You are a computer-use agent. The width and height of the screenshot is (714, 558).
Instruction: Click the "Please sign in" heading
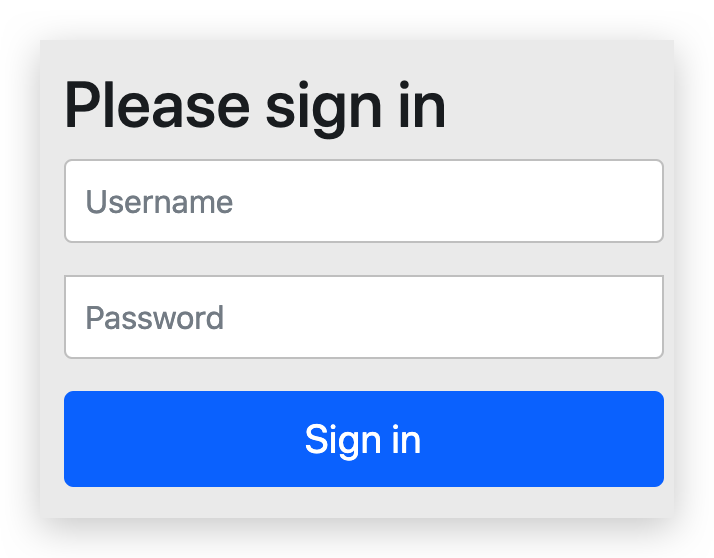pos(255,105)
